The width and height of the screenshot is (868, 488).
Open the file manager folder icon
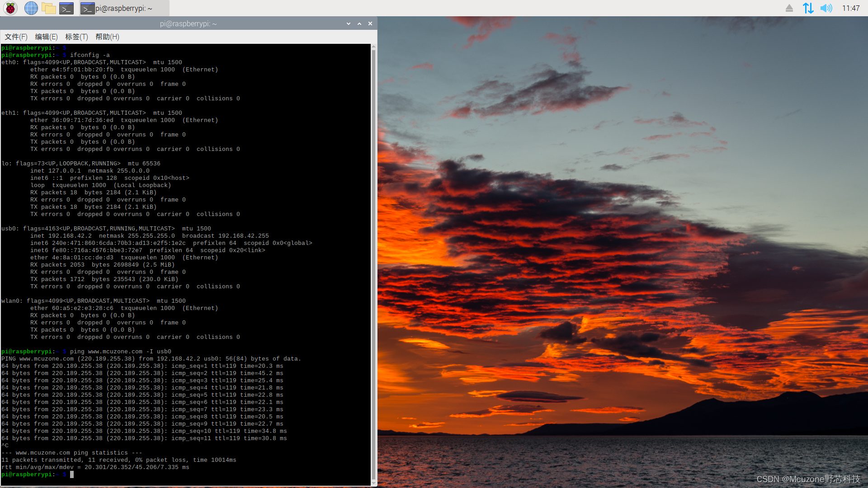pos(48,8)
